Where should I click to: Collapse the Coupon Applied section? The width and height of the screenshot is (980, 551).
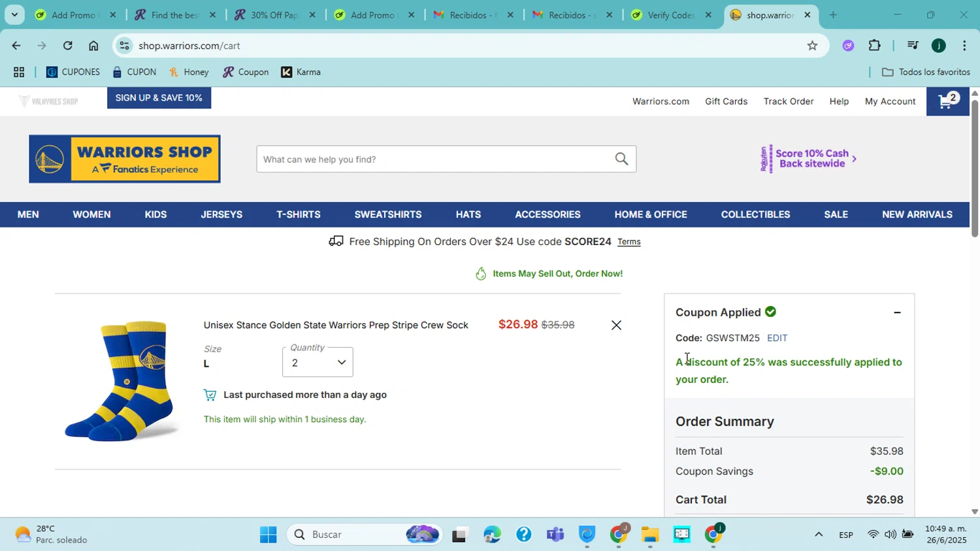click(x=897, y=312)
